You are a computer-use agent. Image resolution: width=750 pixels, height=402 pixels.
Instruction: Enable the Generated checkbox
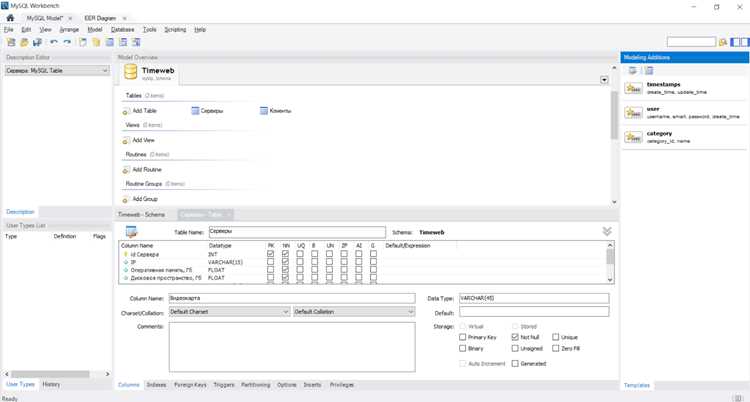515,364
